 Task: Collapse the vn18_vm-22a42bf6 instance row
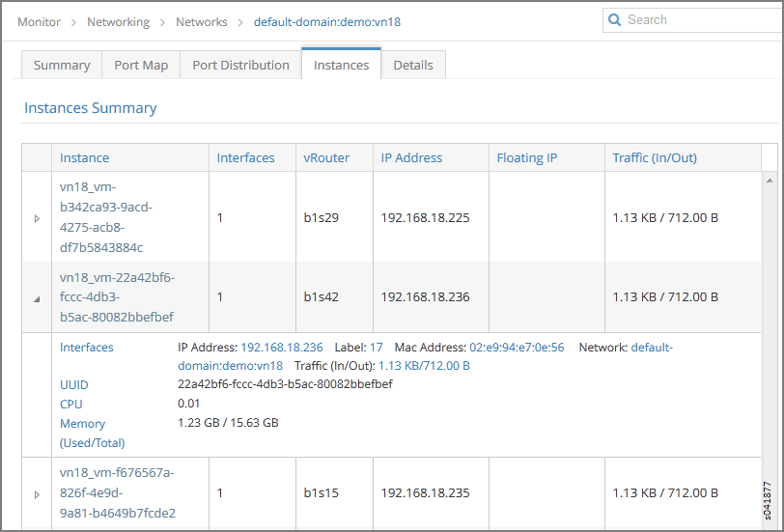(x=38, y=298)
